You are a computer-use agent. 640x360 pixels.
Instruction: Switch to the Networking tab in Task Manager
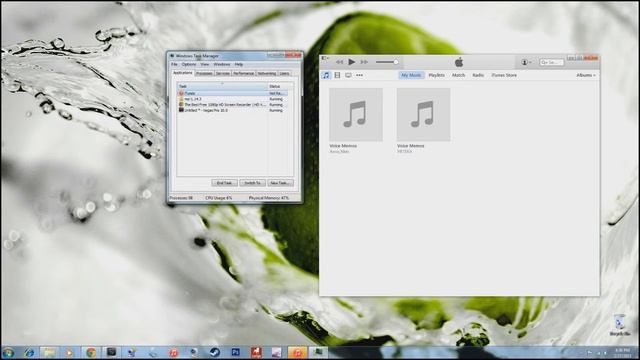tap(267, 73)
